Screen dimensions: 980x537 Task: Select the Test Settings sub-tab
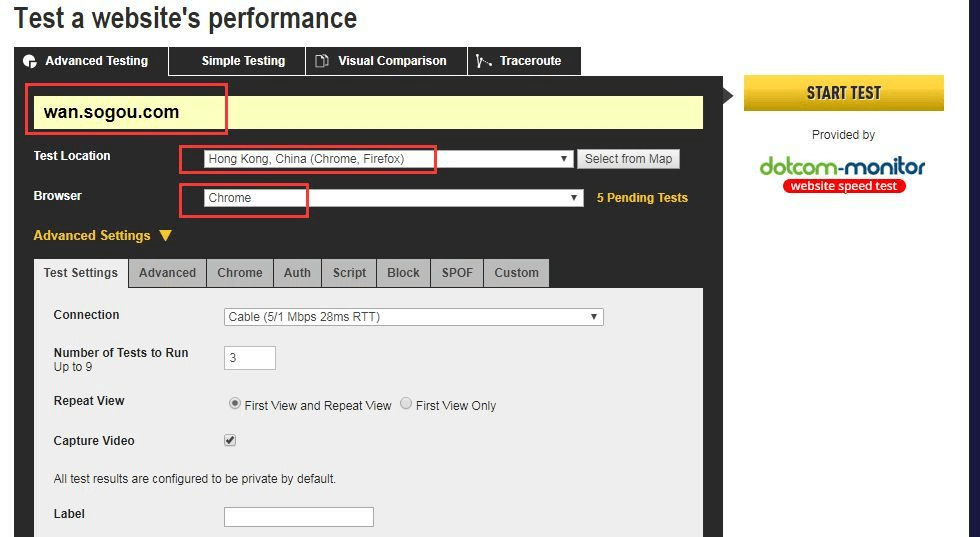81,273
